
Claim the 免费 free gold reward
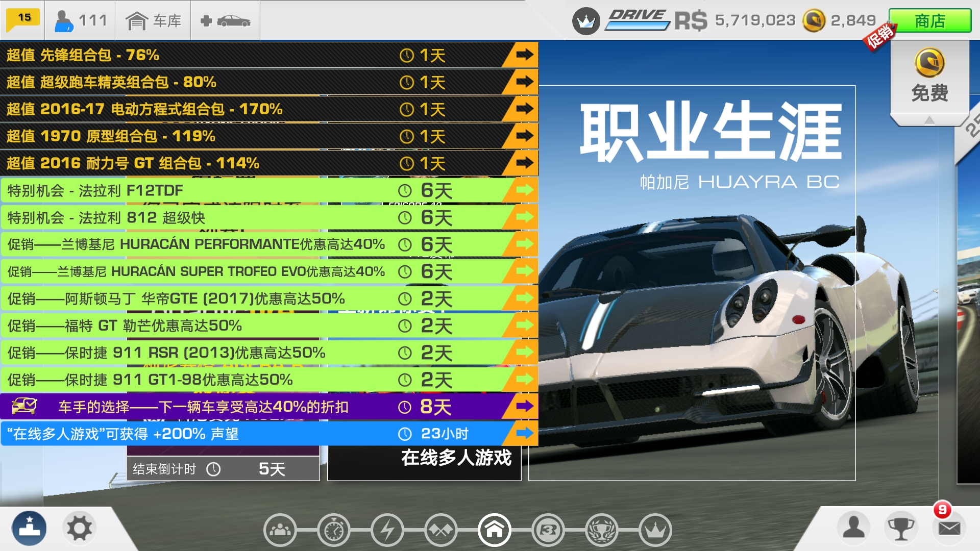click(929, 77)
